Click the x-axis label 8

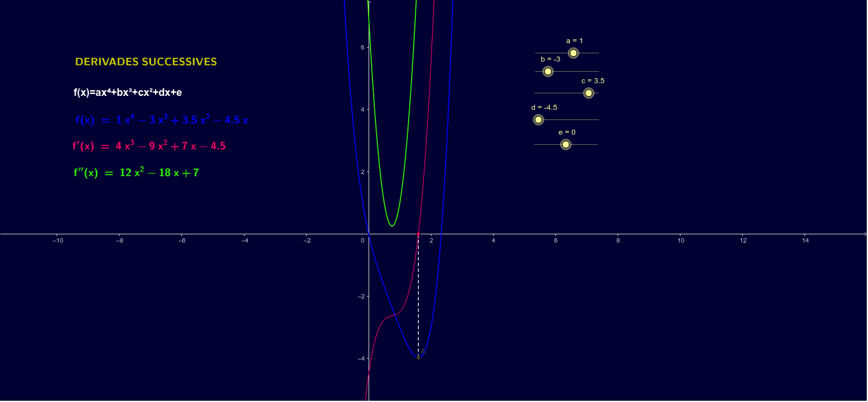[x=618, y=240]
